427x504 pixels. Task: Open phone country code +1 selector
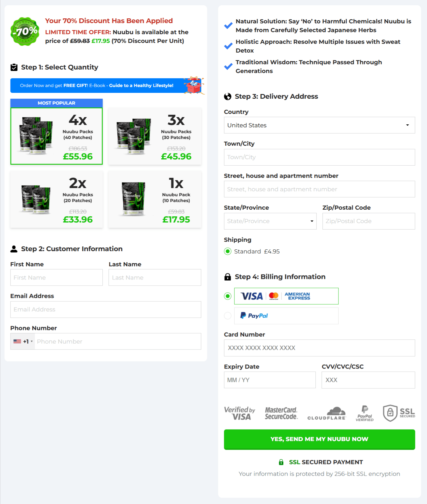[23, 341]
